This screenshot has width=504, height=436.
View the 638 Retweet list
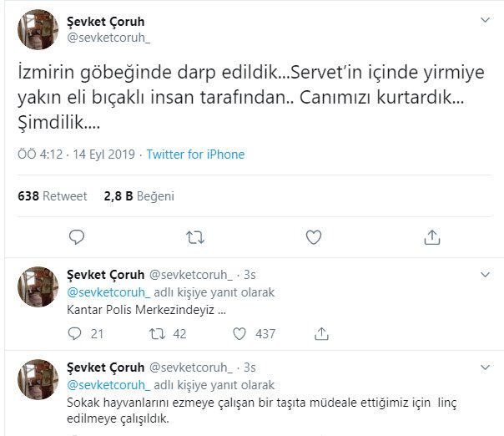click(x=53, y=196)
